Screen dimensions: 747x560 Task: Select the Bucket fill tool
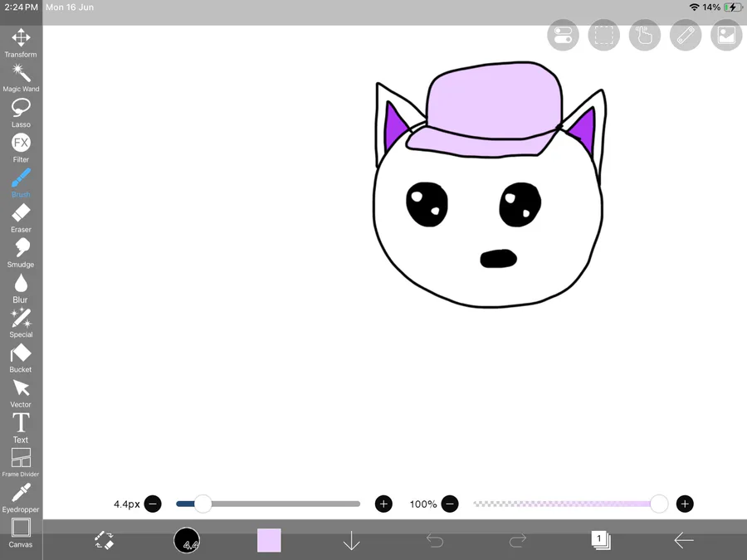click(21, 358)
